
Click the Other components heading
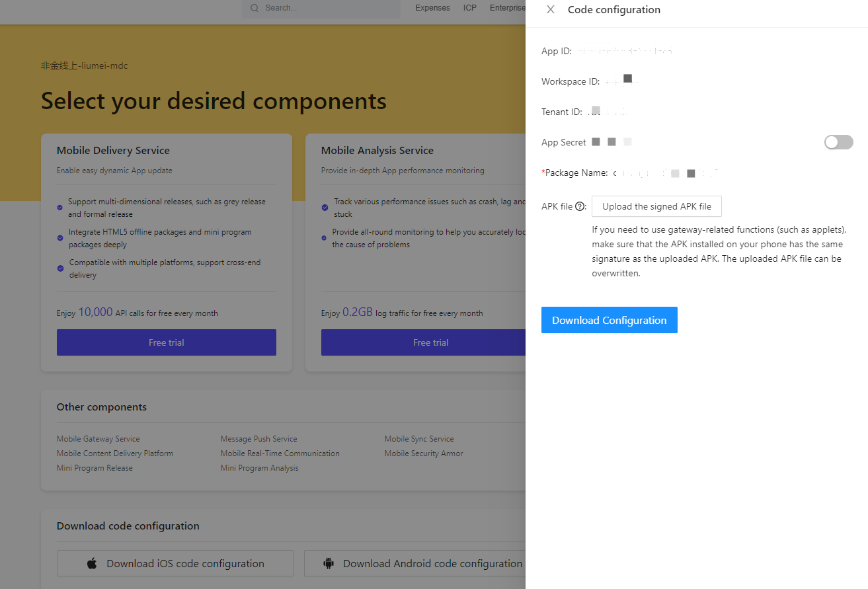pos(102,407)
